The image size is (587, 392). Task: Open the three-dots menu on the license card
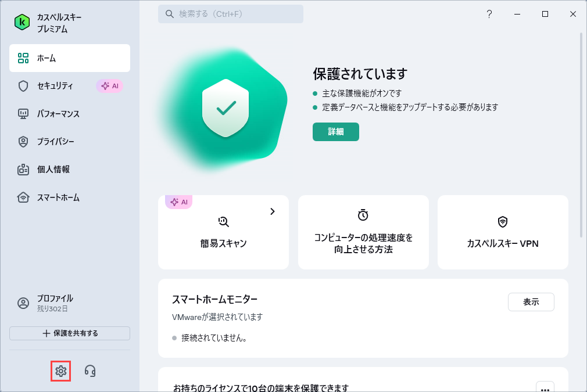click(545, 387)
